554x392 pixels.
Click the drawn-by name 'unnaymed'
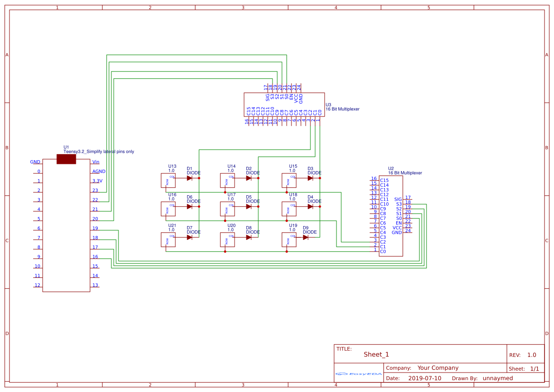point(498,378)
